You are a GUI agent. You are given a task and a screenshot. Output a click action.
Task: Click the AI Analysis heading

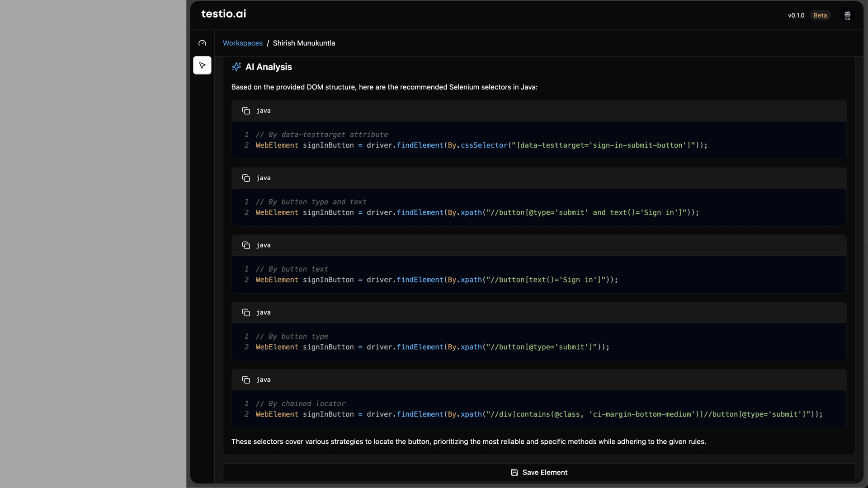coord(269,67)
